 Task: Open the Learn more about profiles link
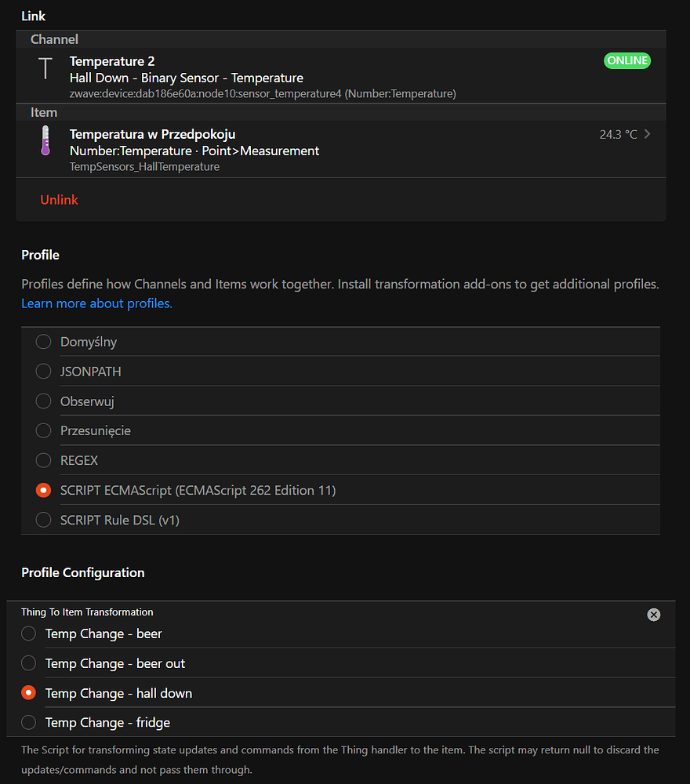click(x=96, y=303)
